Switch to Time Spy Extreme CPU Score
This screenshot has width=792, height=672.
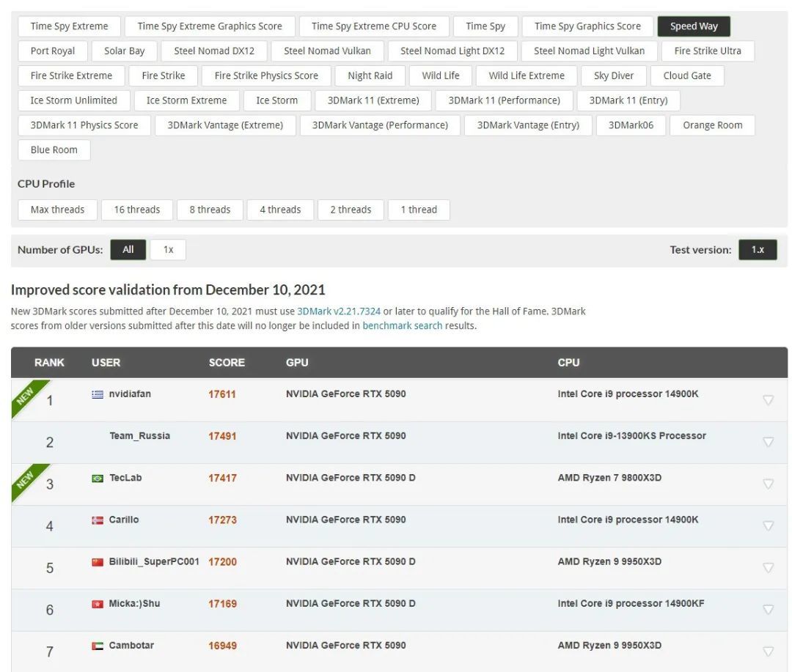tap(374, 26)
